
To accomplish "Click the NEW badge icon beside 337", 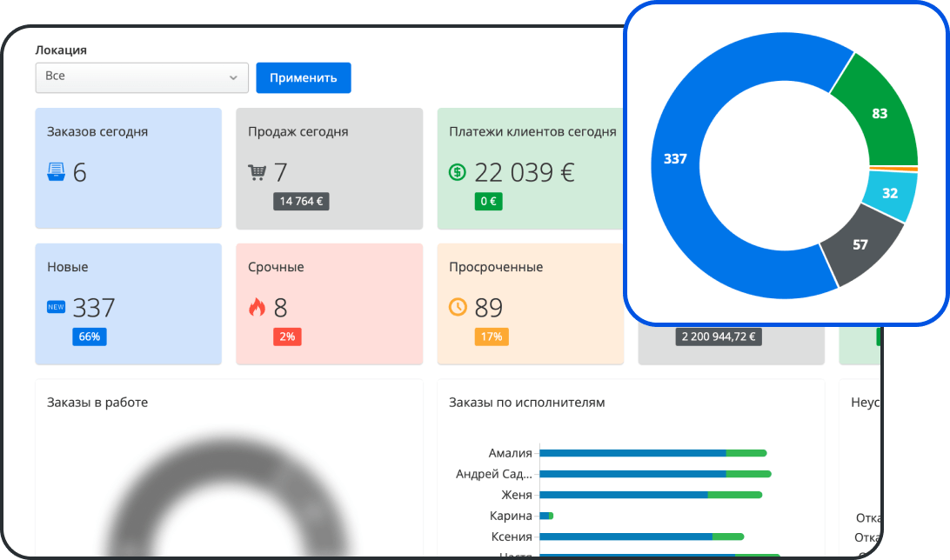I will pos(57,307).
